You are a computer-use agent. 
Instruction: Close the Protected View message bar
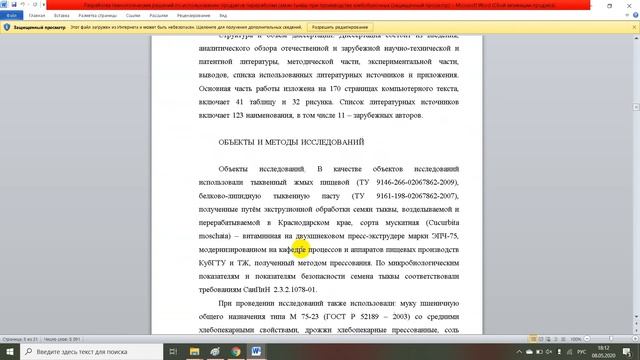[634, 27]
